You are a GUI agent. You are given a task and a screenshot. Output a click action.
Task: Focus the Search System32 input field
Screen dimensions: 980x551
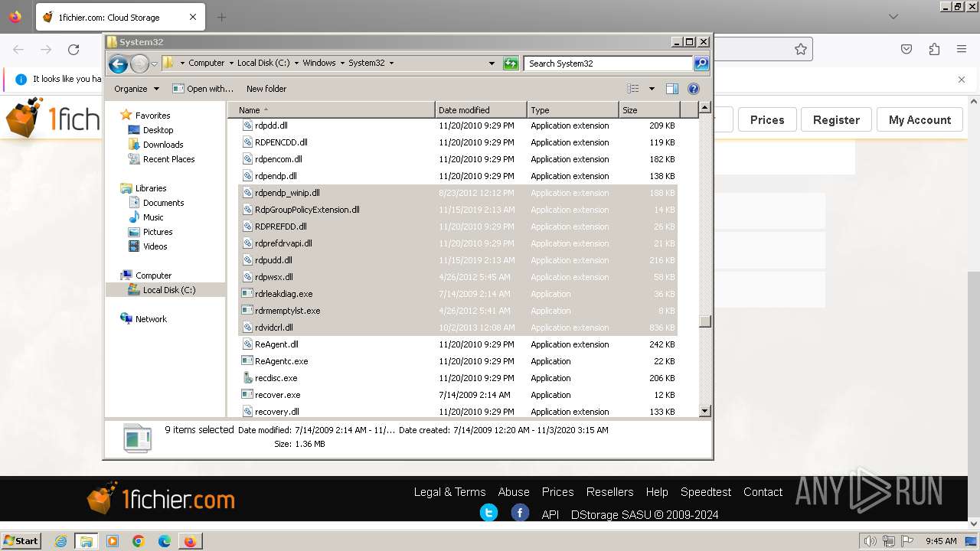pyautogui.click(x=609, y=64)
